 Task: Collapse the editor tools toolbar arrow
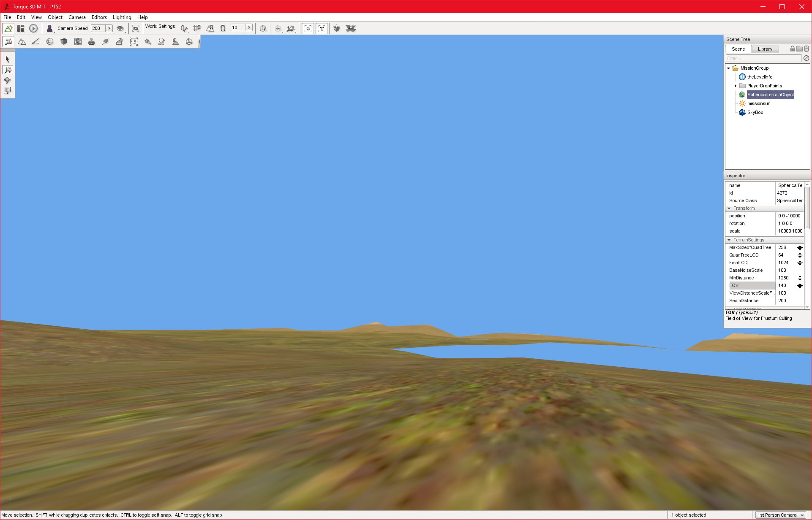pos(199,41)
